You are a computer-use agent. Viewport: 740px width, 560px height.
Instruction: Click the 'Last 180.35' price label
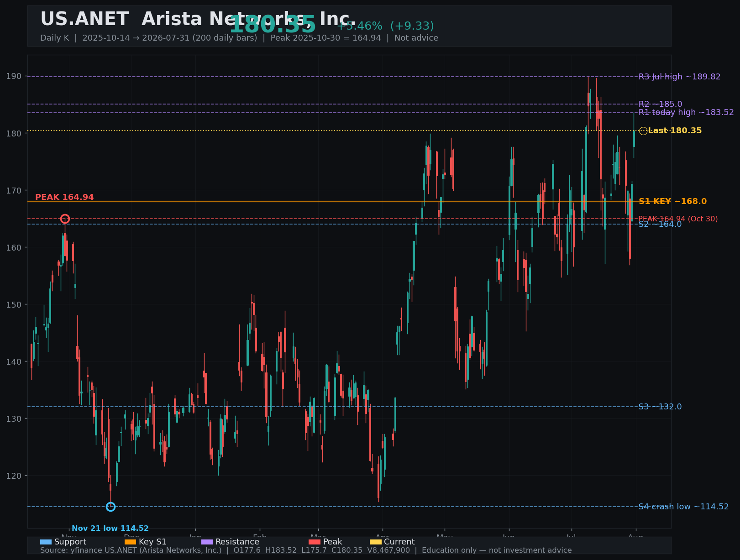pyautogui.click(x=675, y=131)
